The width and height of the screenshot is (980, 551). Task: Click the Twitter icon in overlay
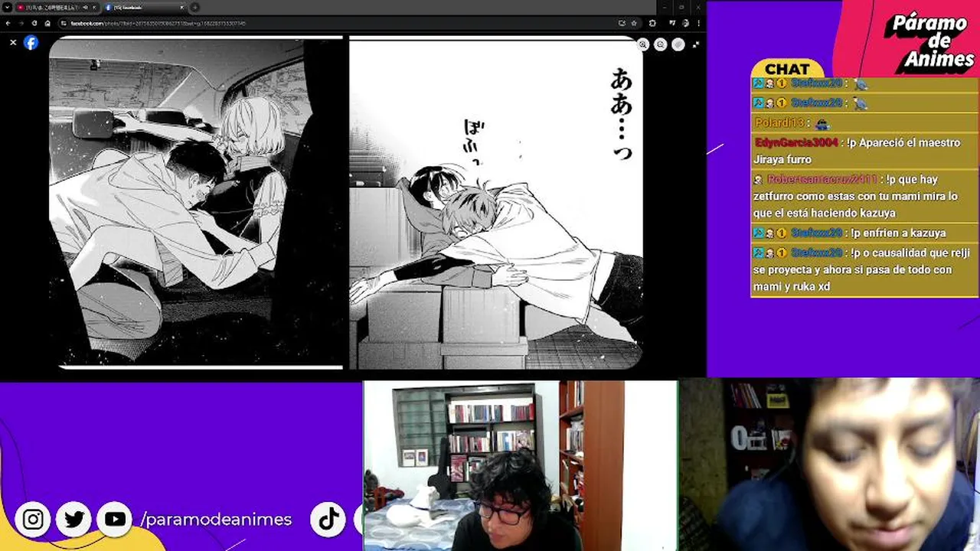(74, 520)
